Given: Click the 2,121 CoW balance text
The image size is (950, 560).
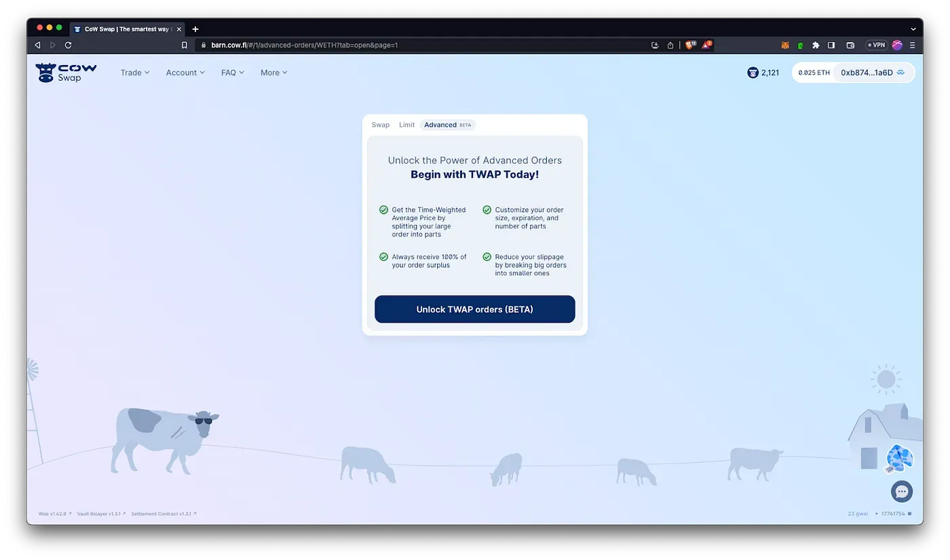Looking at the screenshot, I should pos(770,73).
